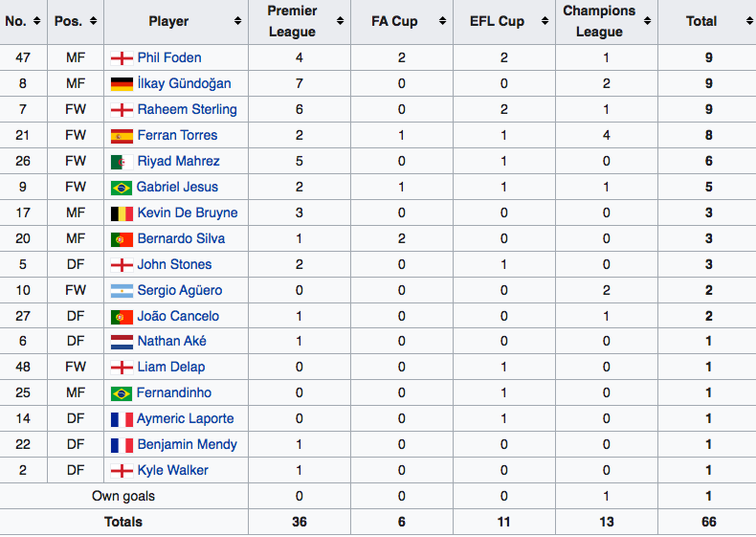Click the Belgium flag beside Kevin De Bruyne
The image size is (756, 537).
coord(122,213)
